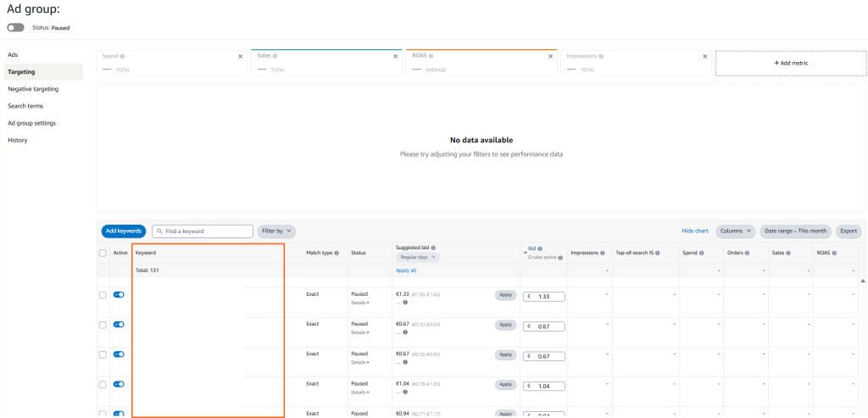
Task: Open the Regular days suggested bid dropdown
Action: tap(418, 257)
